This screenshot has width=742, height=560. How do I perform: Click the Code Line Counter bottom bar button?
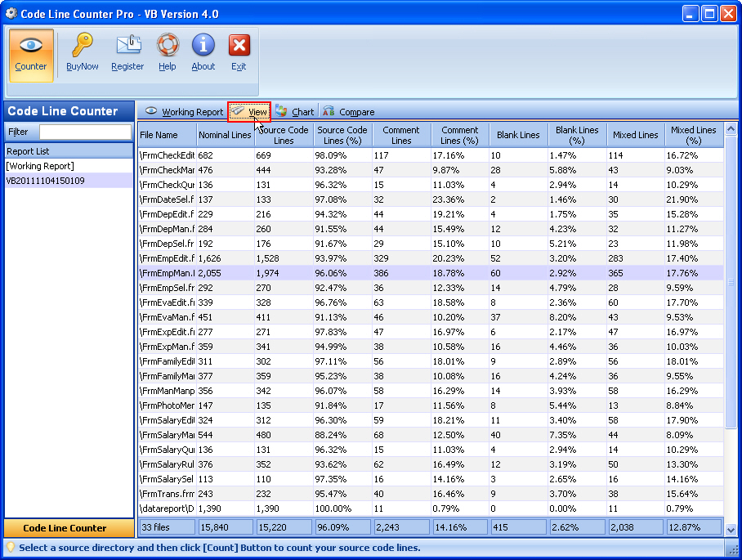tap(69, 528)
